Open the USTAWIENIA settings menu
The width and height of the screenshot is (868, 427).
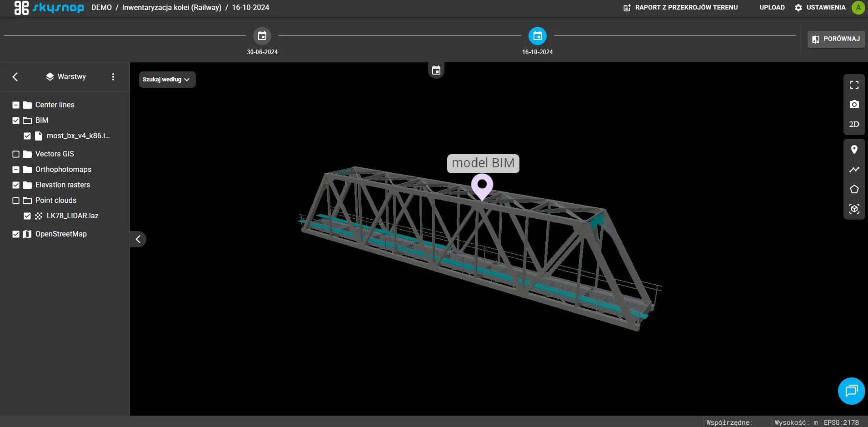[820, 7]
